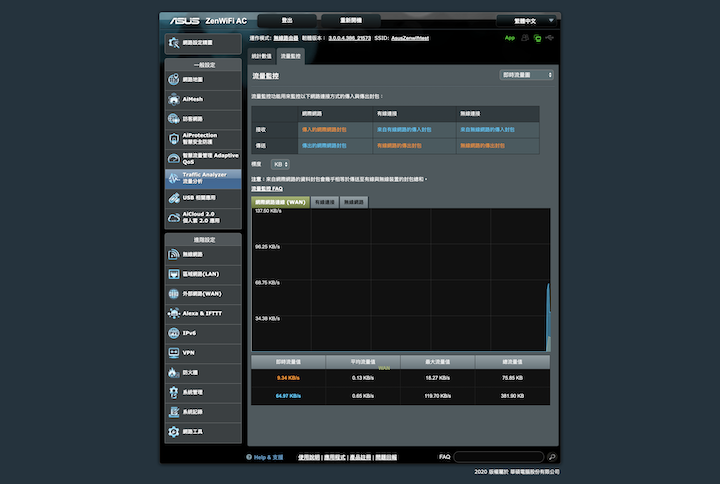Open the language dropdown at top right
The width and height of the screenshot is (720, 484).
click(x=526, y=21)
